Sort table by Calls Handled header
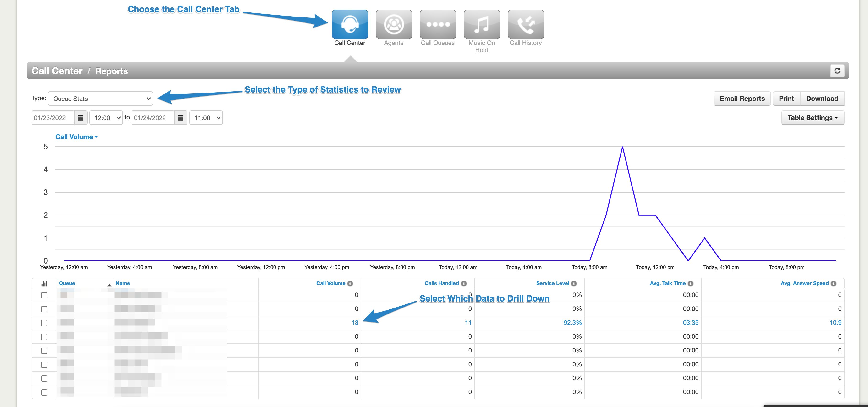868x407 pixels. [x=441, y=283]
